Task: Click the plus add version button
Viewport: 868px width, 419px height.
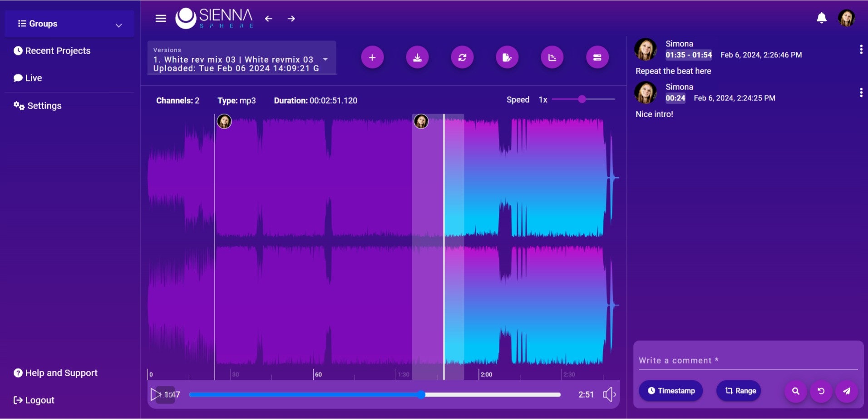Action: [372, 58]
